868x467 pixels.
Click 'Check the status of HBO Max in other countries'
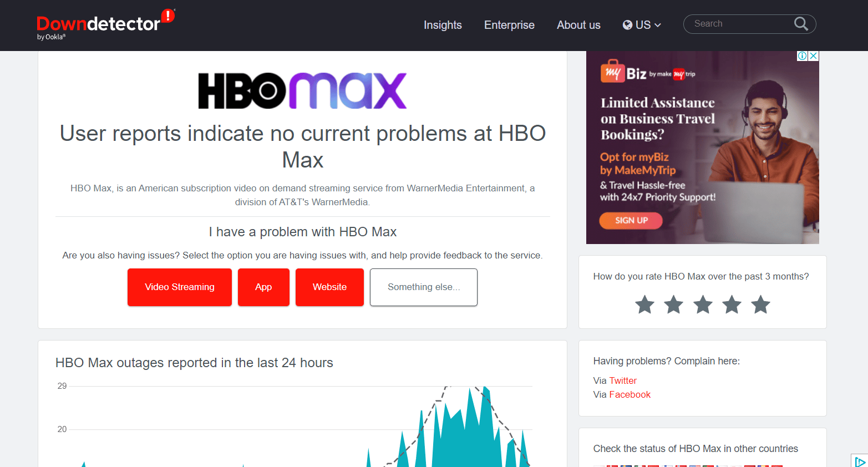[696, 449]
